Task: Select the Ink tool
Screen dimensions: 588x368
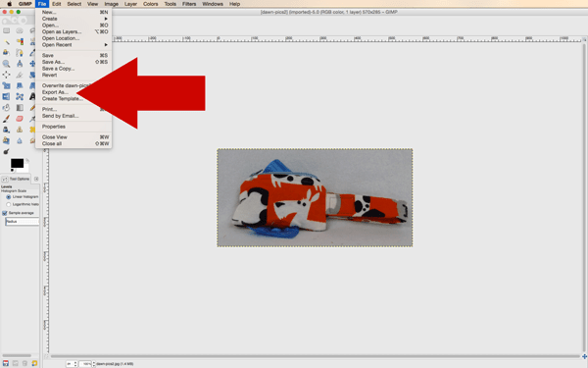Action: click(x=7, y=130)
